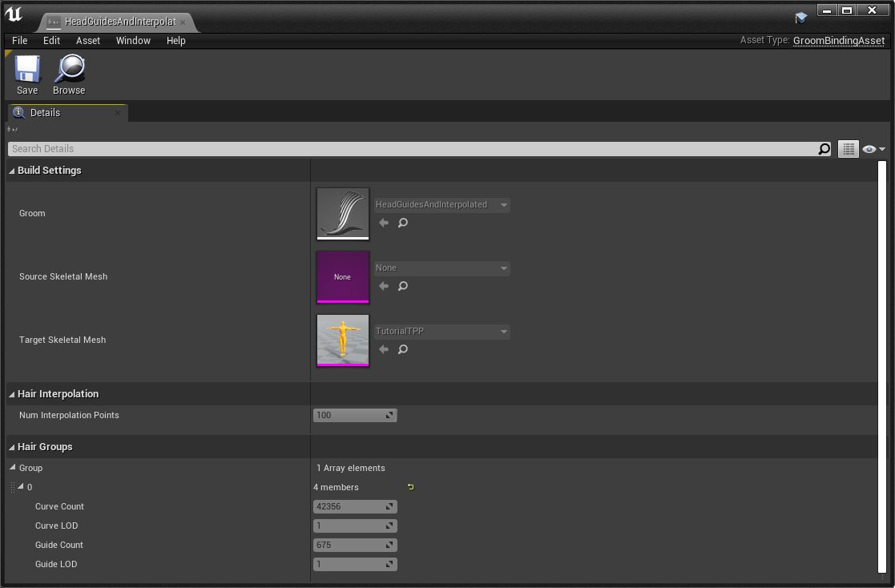Browse to Groom asset magnifier icon

(x=403, y=223)
